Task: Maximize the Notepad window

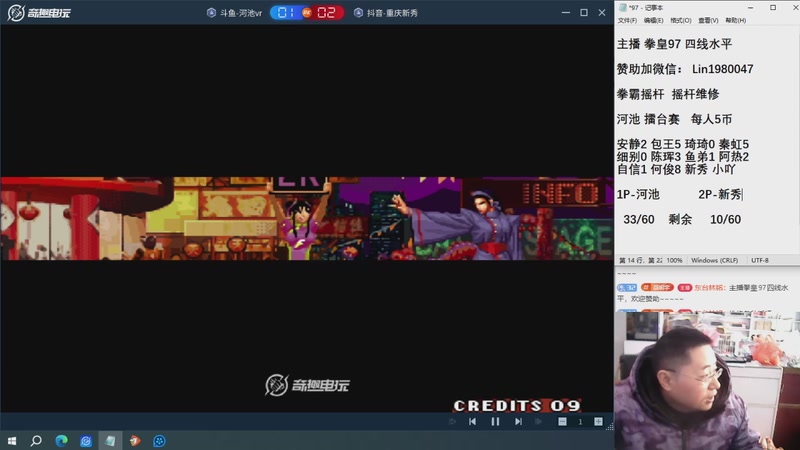Action: pyautogui.click(x=773, y=8)
